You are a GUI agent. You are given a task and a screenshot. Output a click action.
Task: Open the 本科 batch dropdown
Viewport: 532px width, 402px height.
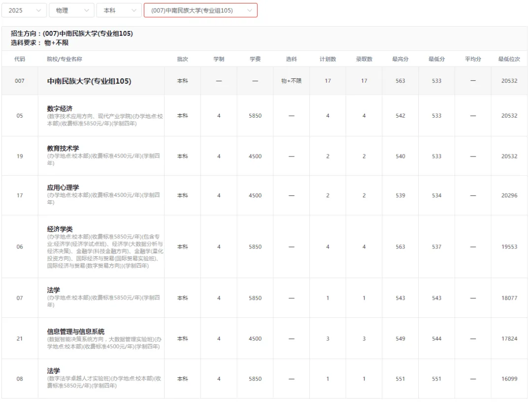[119, 10]
